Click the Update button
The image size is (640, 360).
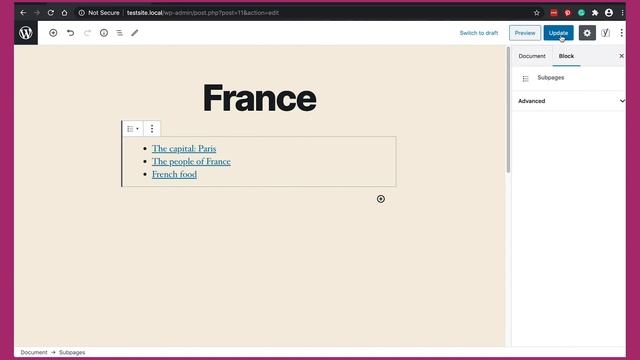[558, 33]
